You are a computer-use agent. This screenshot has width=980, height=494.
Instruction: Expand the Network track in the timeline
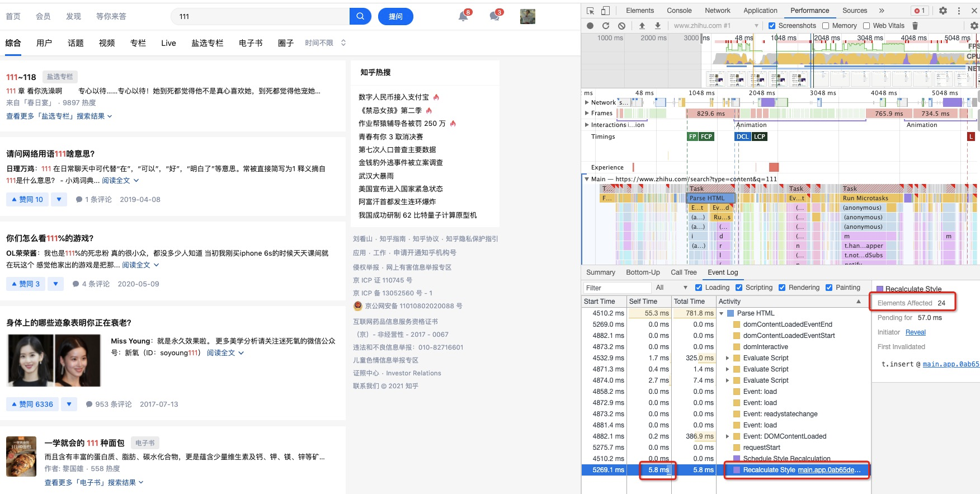click(587, 102)
